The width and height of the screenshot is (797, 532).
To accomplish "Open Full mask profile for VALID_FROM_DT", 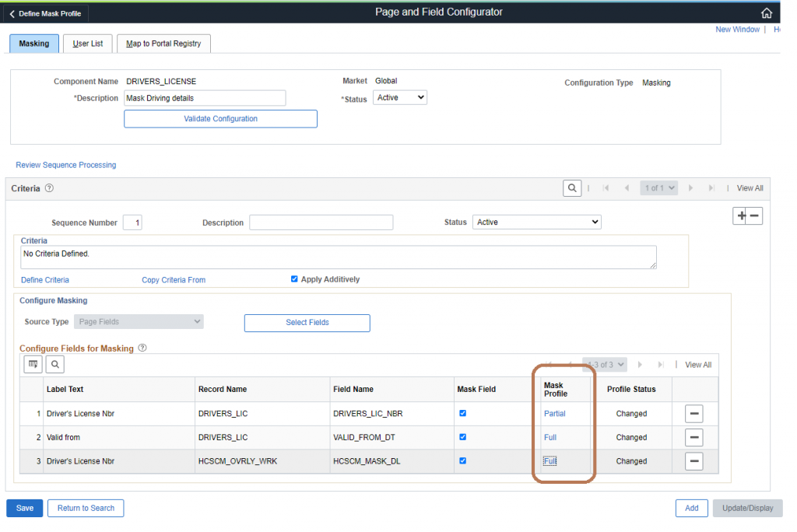I will pyautogui.click(x=550, y=437).
